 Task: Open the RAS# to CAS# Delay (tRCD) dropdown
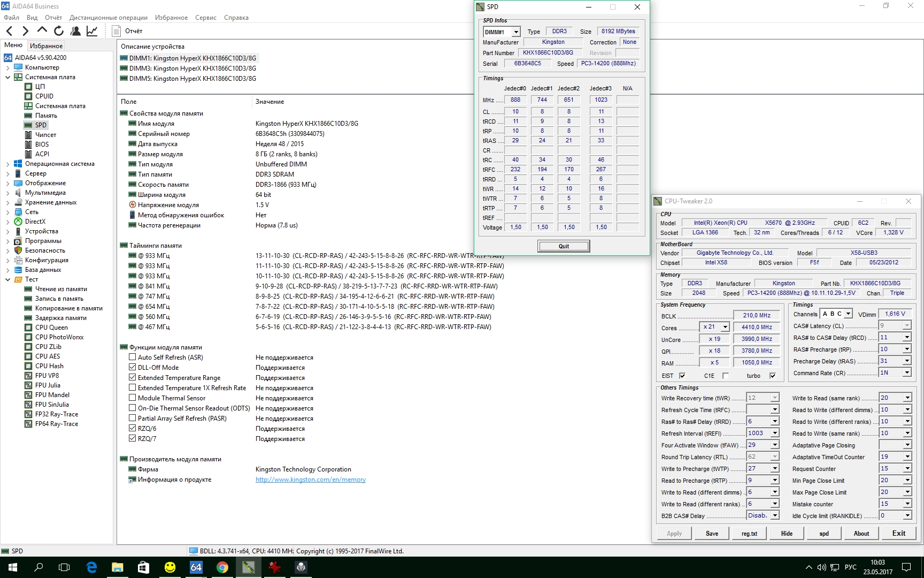[907, 338]
